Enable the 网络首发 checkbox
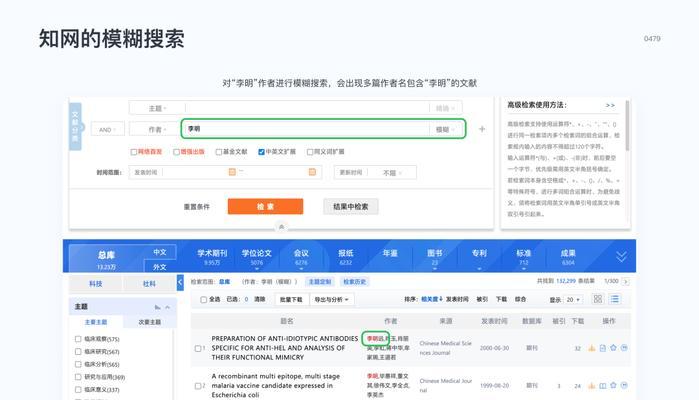699x400 pixels. pos(134,152)
